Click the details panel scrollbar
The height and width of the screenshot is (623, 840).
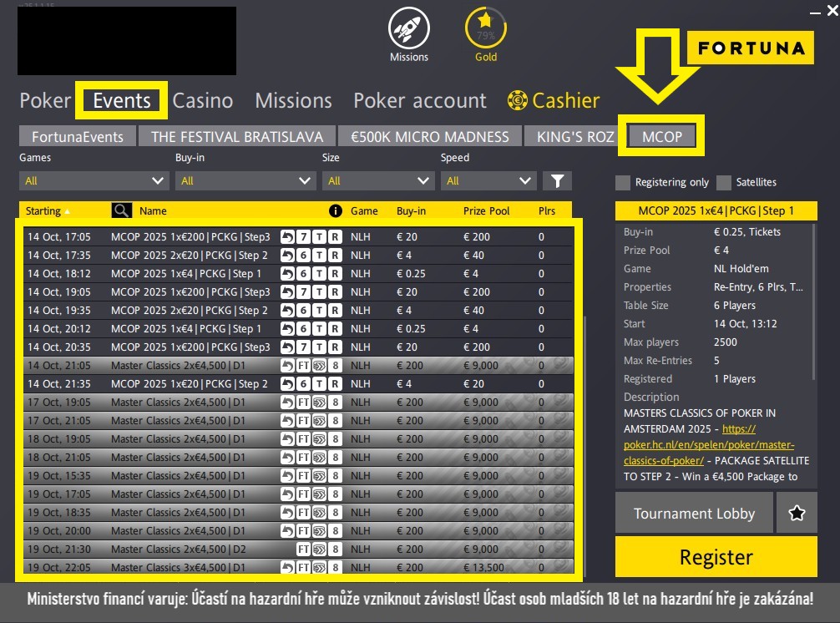814,302
